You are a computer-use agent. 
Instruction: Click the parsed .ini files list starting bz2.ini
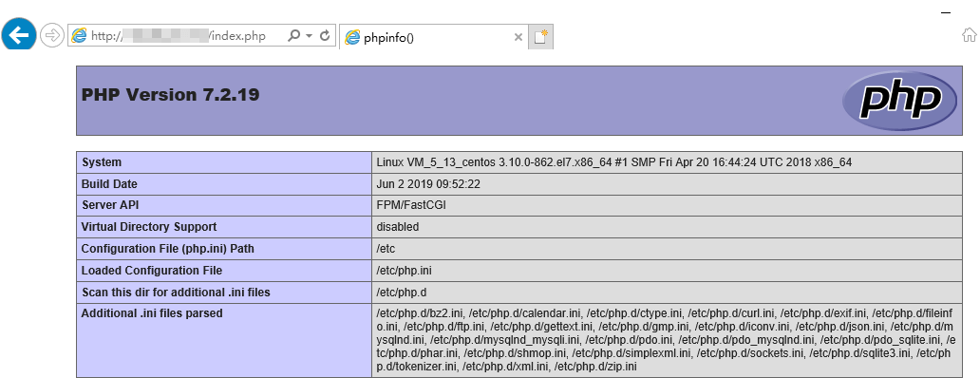(x=667, y=341)
